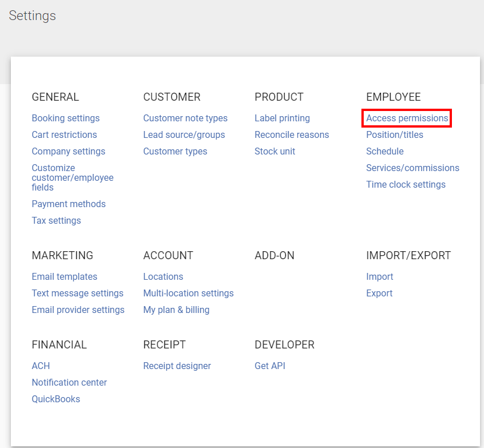
Task: Open Time clock settings
Action: (x=406, y=185)
